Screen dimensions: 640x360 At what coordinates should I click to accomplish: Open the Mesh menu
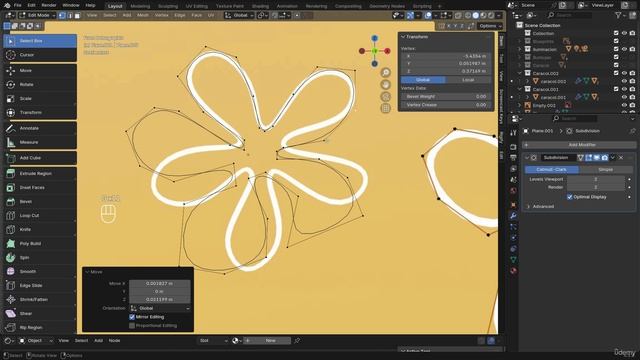click(143, 16)
